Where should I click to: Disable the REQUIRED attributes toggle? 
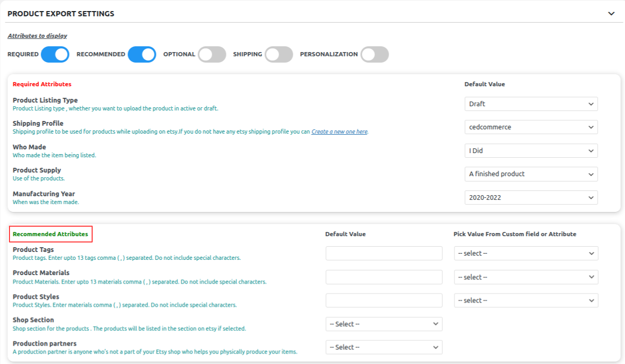55,54
